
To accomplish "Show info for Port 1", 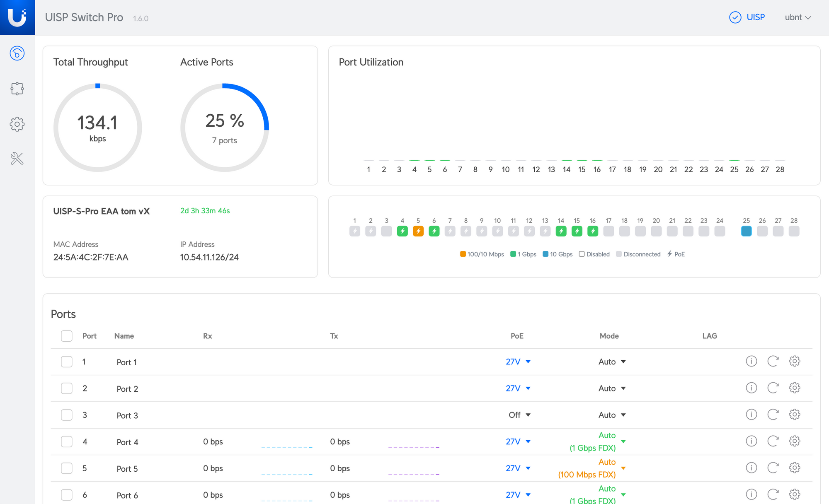I will (751, 361).
